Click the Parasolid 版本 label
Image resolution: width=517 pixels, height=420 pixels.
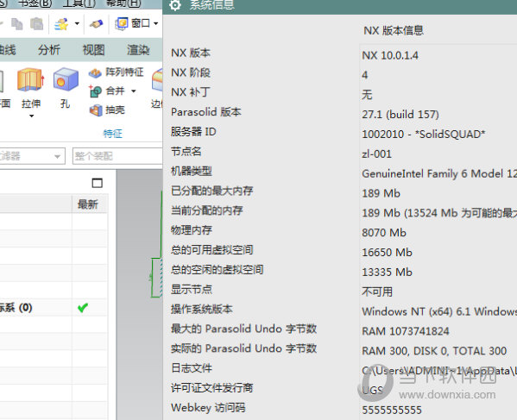pyautogui.click(x=205, y=112)
